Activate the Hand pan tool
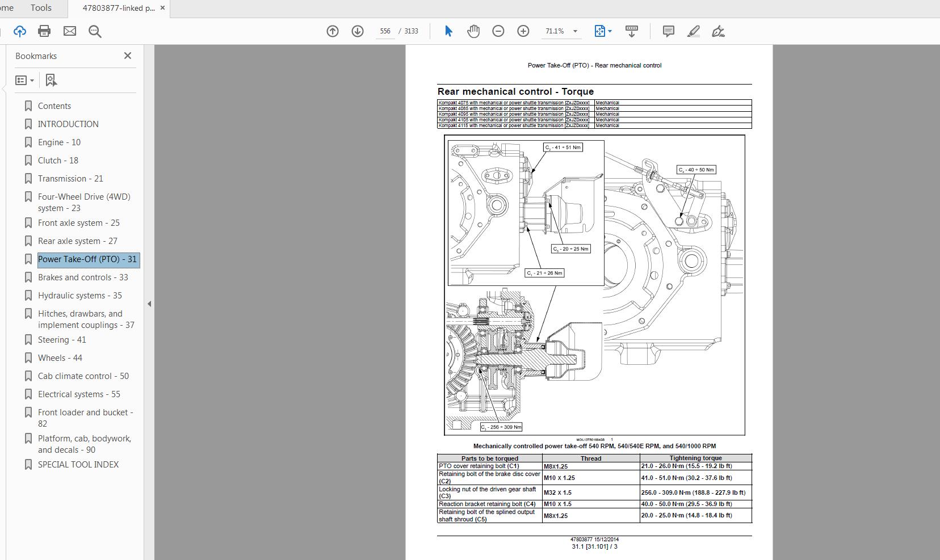Viewport: 940px width, 560px height. click(x=473, y=31)
